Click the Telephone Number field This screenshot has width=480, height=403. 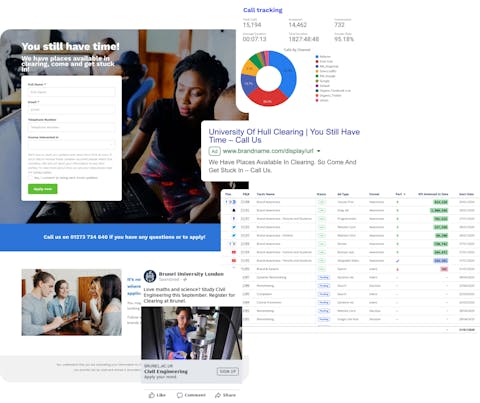pos(71,127)
